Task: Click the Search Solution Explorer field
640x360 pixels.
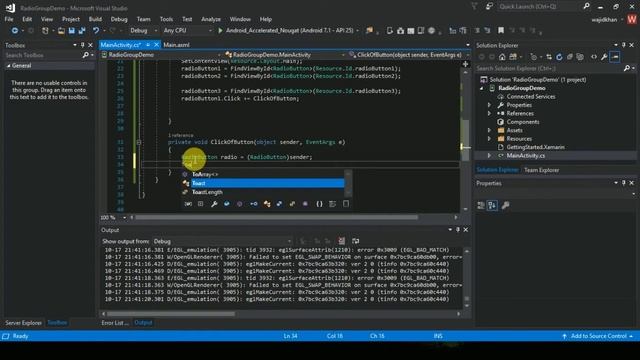Action: point(549,68)
